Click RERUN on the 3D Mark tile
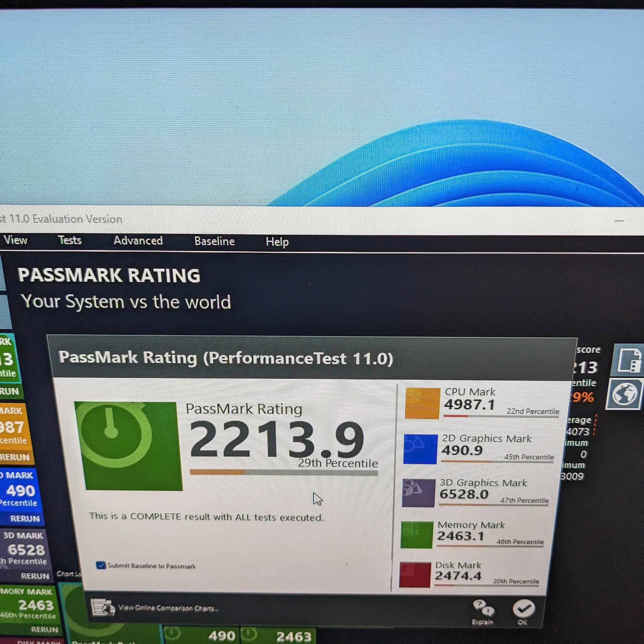The height and width of the screenshot is (644, 644). coord(35,576)
